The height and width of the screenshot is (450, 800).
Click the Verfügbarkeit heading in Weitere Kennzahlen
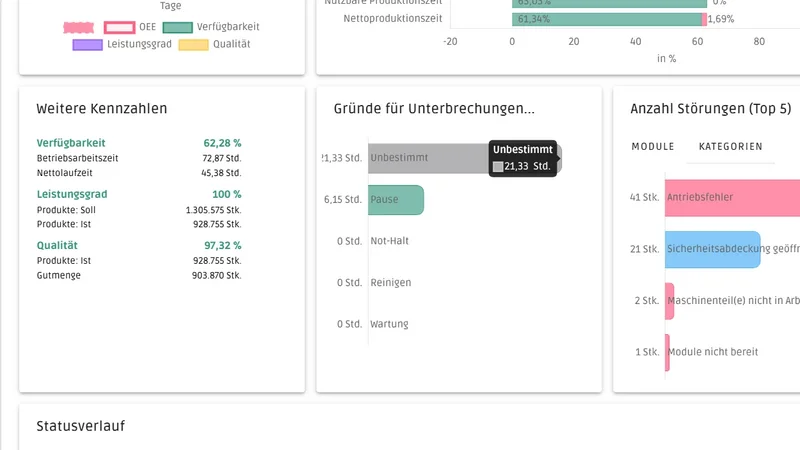tap(71, 143)
